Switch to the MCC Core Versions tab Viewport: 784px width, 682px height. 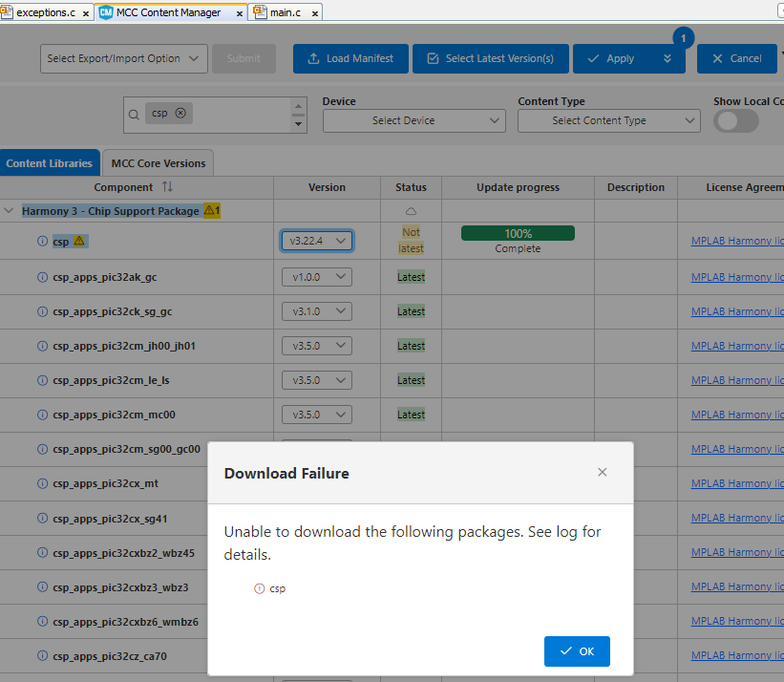tap(158, 163)
